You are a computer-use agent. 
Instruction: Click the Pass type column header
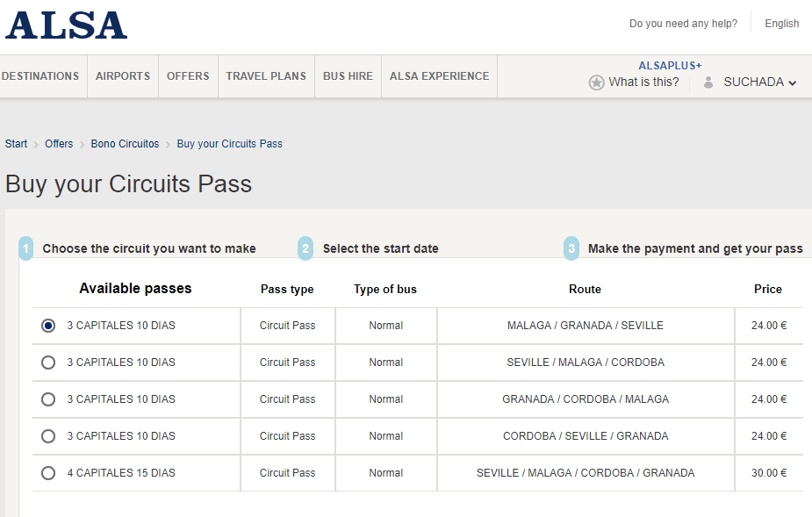click(287, 289)
